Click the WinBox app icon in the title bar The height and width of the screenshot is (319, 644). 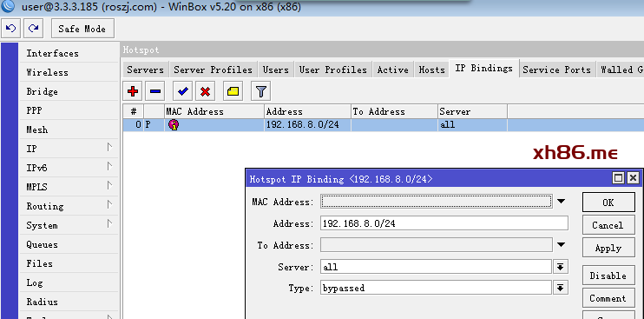pyautogui.click(x=8, y=6)
